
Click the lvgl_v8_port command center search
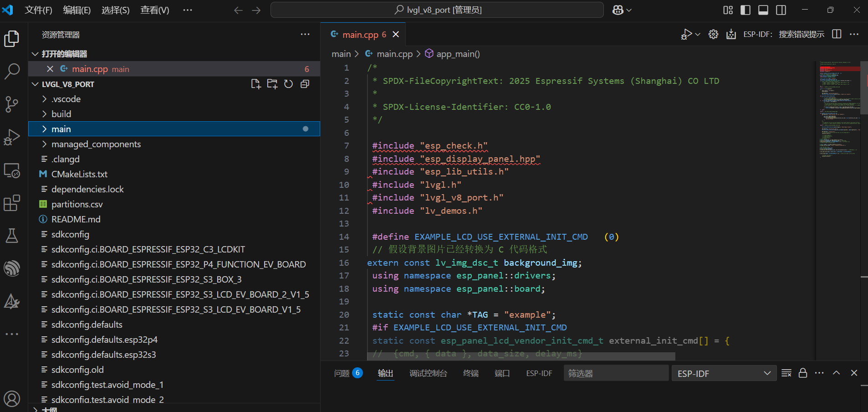pyautogui.click(x=437, y=10)
